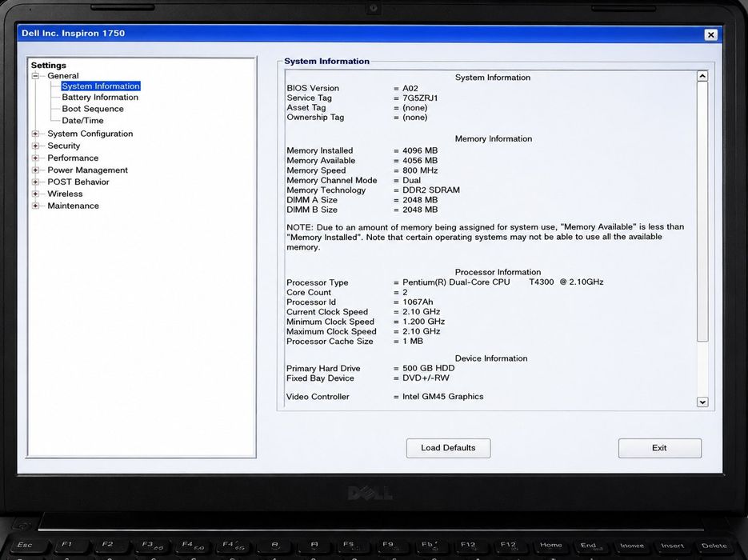The image size is (748, 560).
Task: Select the Maintenance label
Action: 73,206
